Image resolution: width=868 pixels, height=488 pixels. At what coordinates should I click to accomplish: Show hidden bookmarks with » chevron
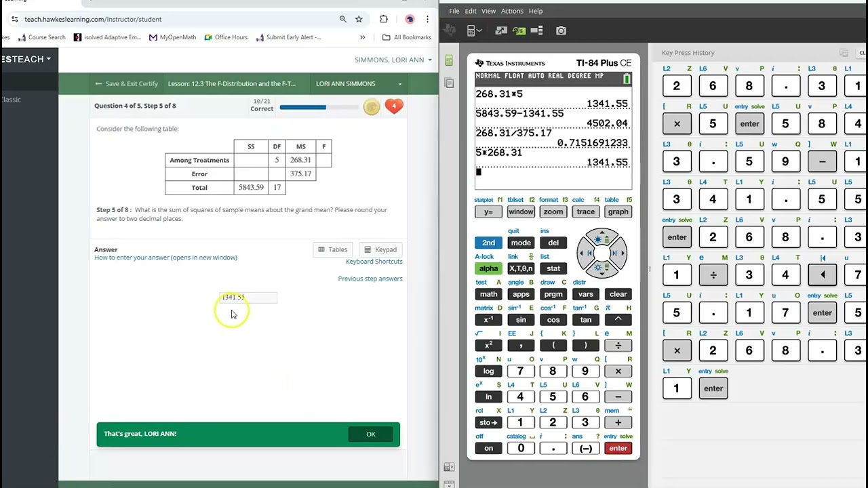[363, 37]
